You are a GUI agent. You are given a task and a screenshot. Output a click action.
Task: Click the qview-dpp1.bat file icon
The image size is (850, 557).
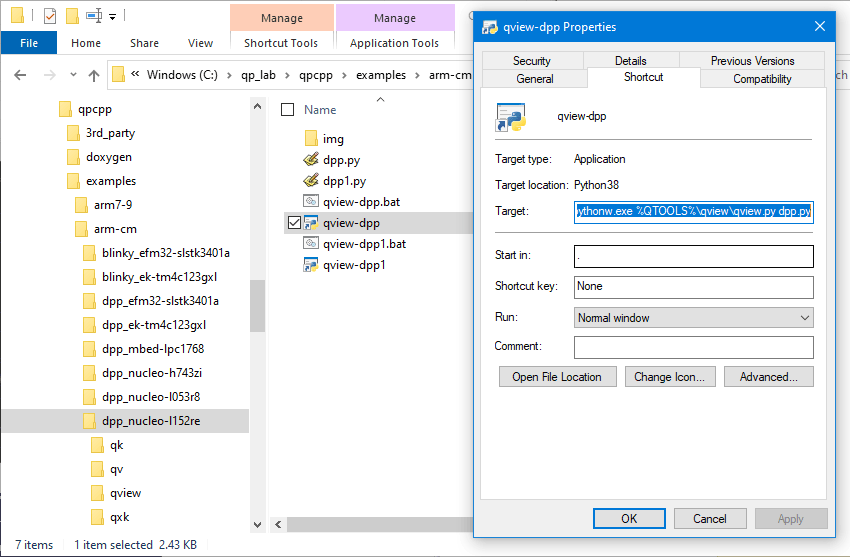coord(310,244)
